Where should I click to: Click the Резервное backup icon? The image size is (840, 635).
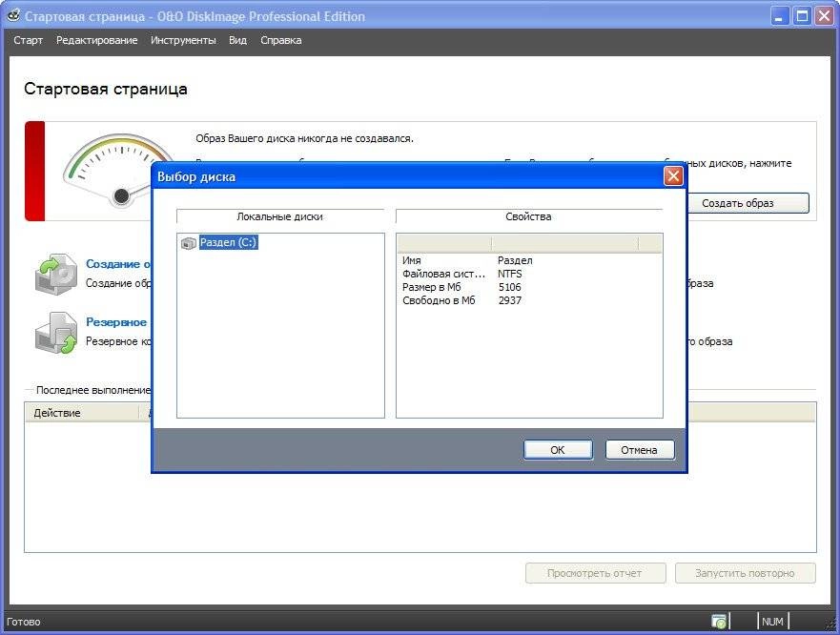click(x=56, y=333)
